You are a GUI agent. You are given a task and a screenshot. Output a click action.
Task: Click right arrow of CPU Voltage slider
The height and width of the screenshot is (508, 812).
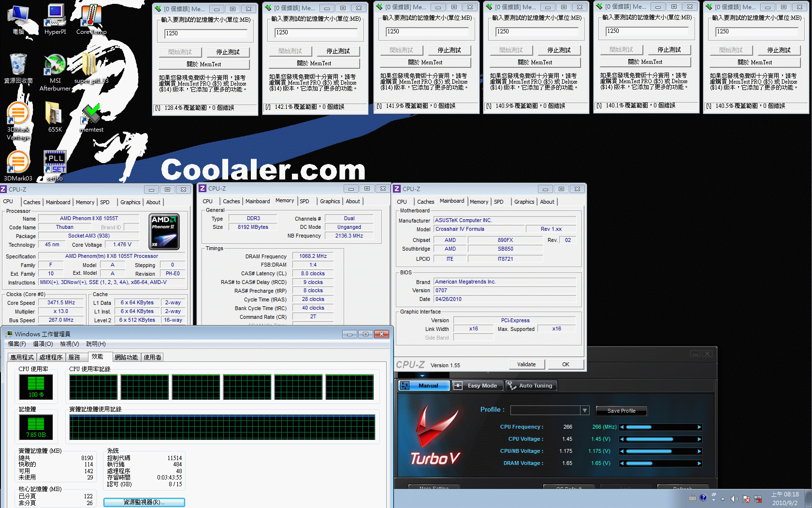pyautogui.click(x=699, y=439)
